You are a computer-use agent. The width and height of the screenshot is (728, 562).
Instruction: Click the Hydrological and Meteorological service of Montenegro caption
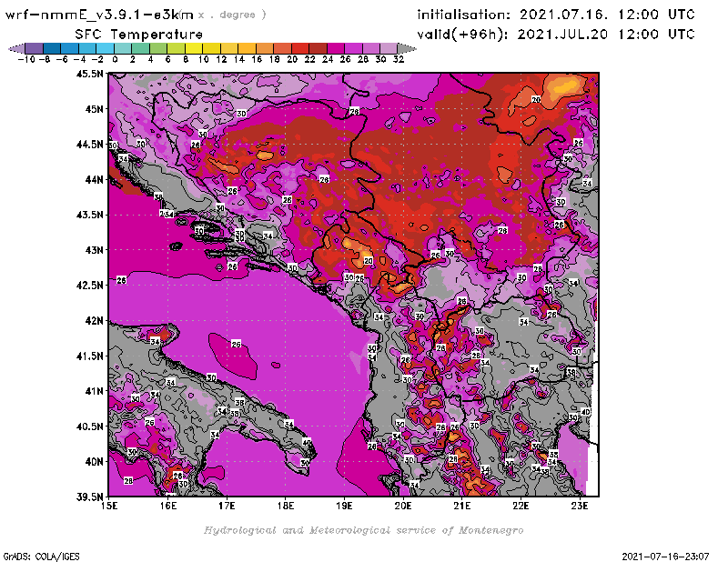coord(363,530)
